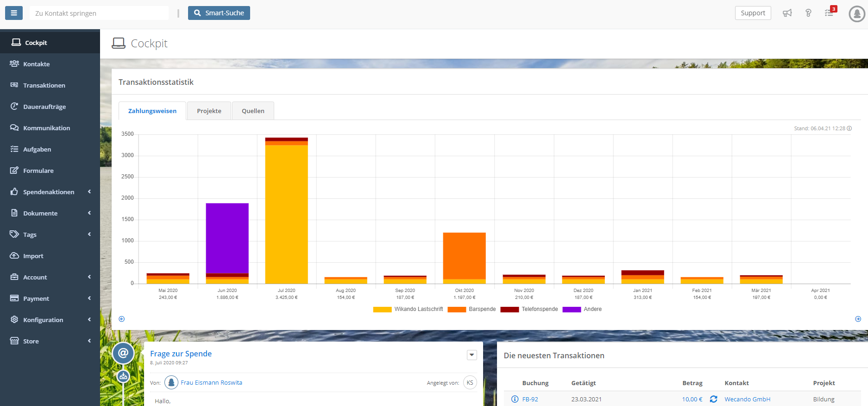Click the info icon beside FB-92
Screen dimensions: 868x406
[x=515, y=399]
